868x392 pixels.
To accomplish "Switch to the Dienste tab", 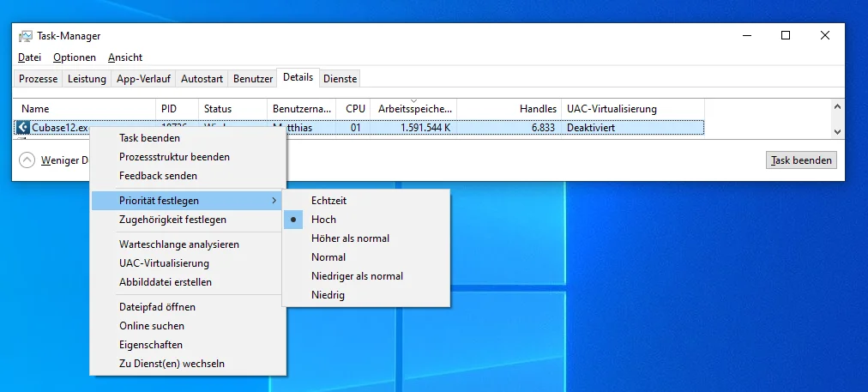I will tap(340, 79).
